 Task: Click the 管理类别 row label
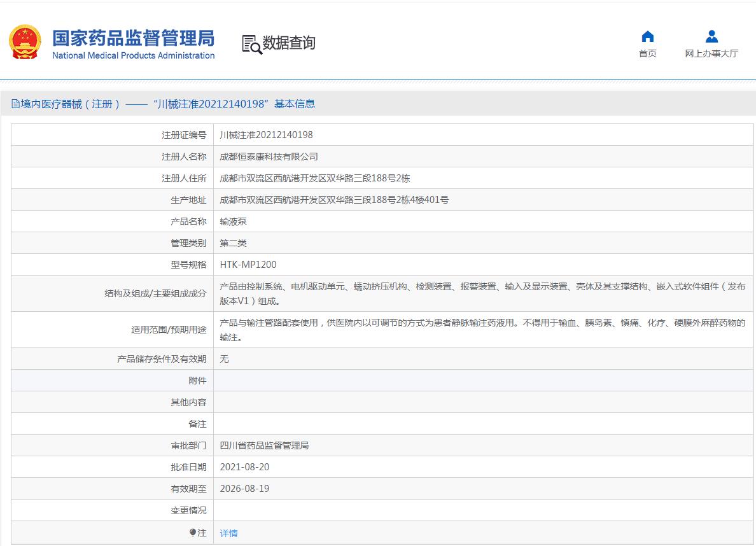coord(188,243)
